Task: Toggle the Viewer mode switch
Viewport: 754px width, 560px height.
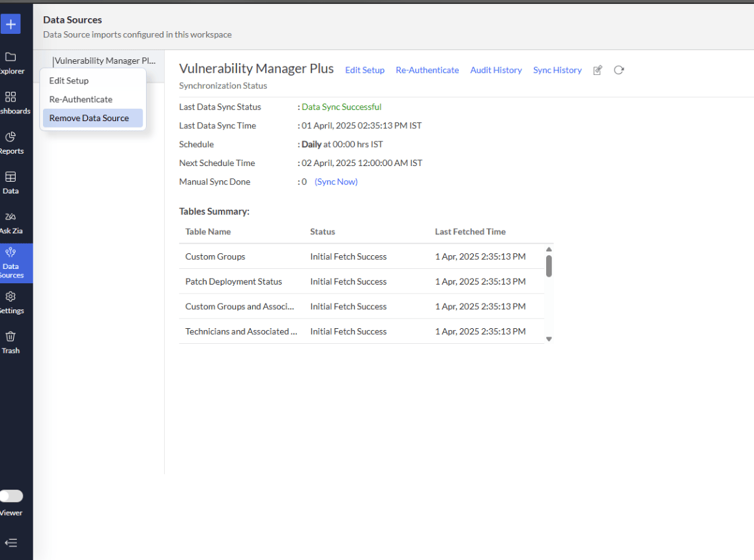Action: [x=11, y=496]
